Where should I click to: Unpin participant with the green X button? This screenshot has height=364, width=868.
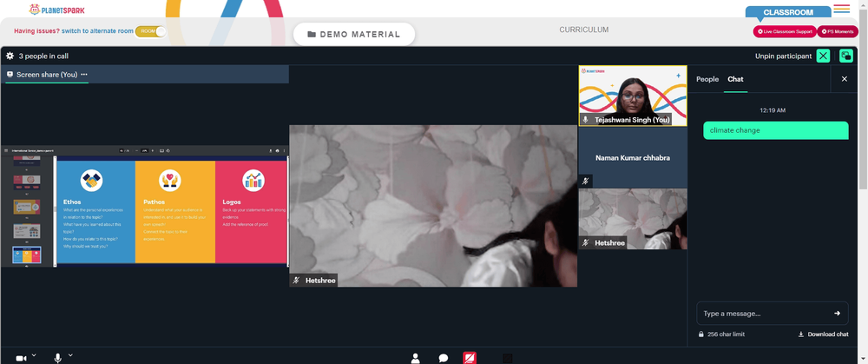click(x=823, y=56)
